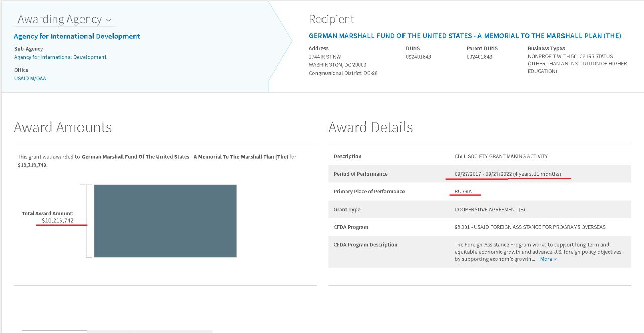Screen dimensions: 644x333
Task: Select the 1744 R ST NW address line
Action: click(325, 57)
